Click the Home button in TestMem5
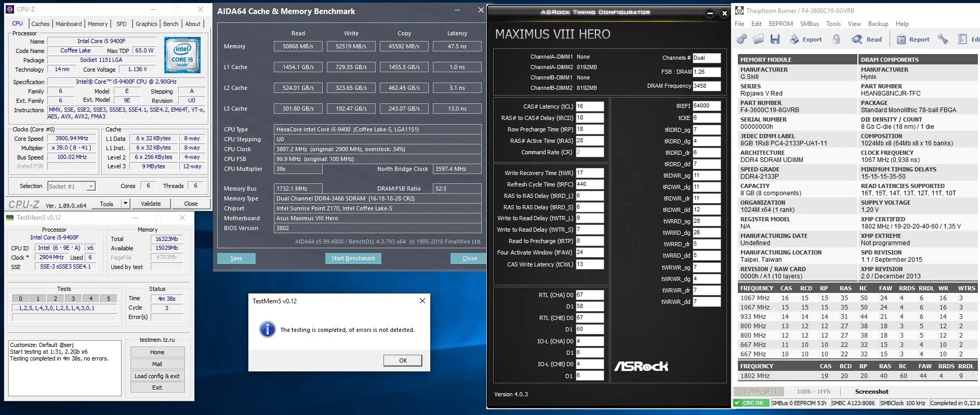Screen dimensions: 980x415 pyautogui.click(x=157, y=352)
